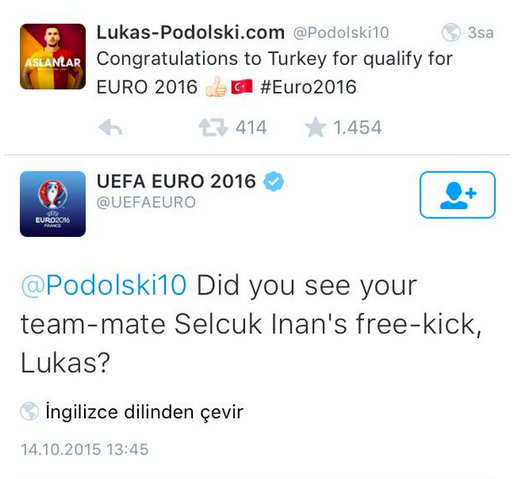Click the UEFA EURO 2016 account name
The width and height of the screenshot is (516, 479).
tap(176, 181)
